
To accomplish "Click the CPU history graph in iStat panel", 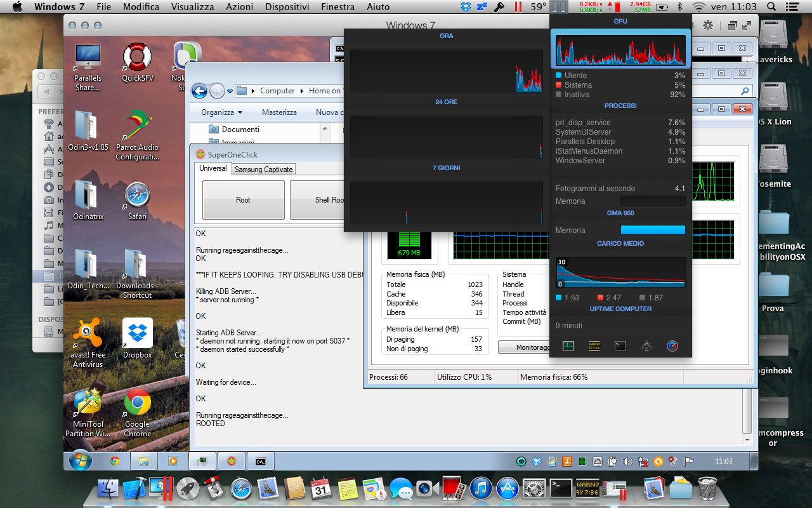I will tap(620, 51).
